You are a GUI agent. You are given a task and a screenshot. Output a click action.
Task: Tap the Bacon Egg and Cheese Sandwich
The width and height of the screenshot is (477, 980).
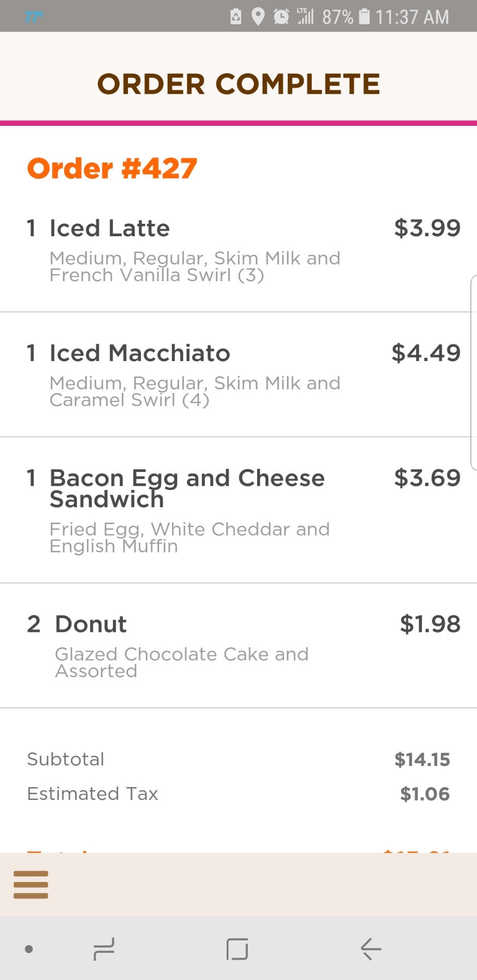[187, 488]
